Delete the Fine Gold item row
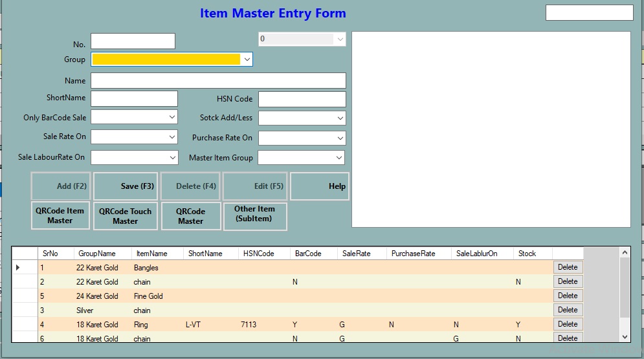The height and width of the screenshot is (359, 644). click(568, 296)
